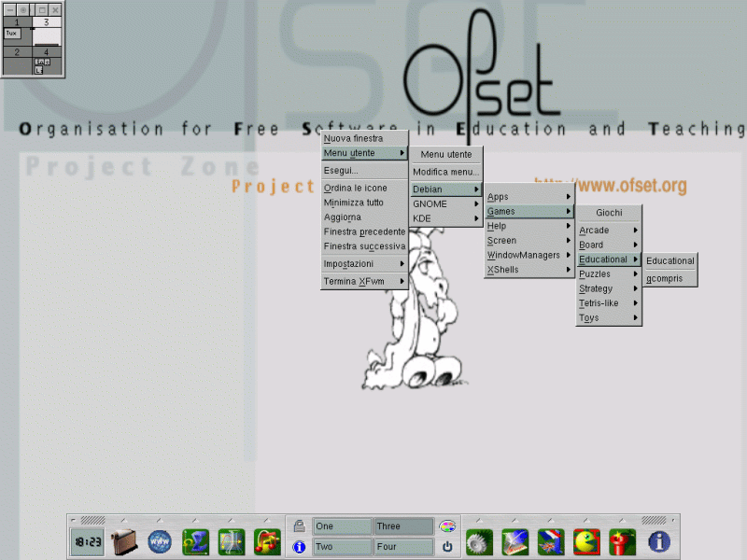Switch to workspace Two on the panel
Screen dimensions: 747x560
(x=342, y=547)
